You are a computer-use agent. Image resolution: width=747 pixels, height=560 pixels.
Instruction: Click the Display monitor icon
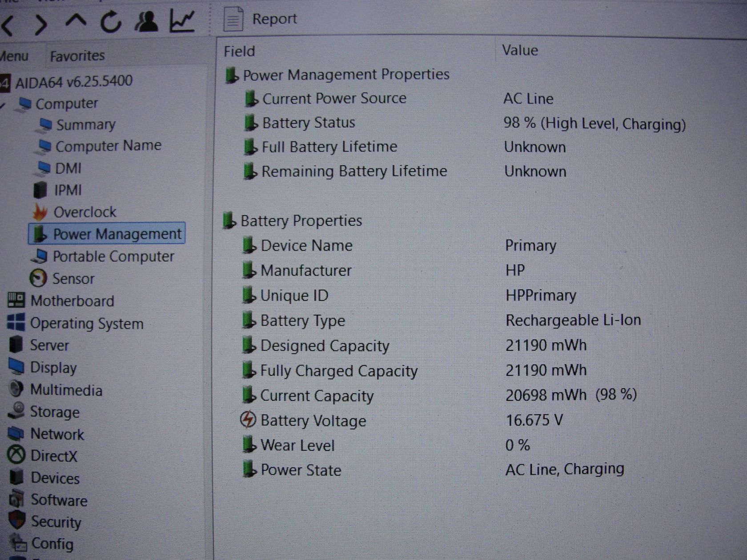16,366
